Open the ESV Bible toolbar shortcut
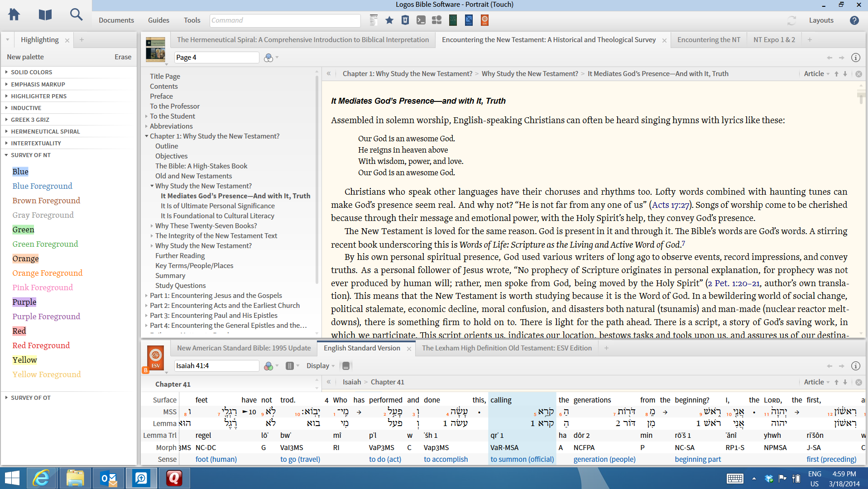 click(484, 20)
